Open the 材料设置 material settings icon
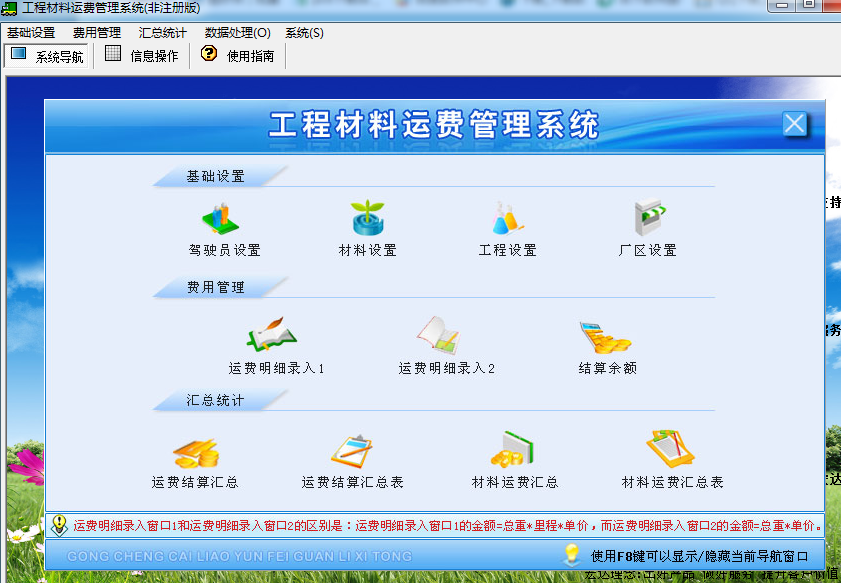 [367, 219]
